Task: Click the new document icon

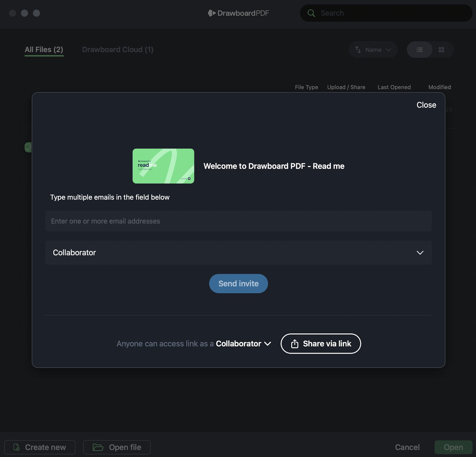Action: 16,447
